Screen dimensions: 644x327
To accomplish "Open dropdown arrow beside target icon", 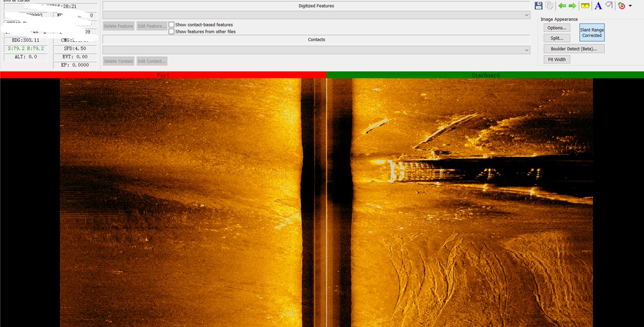I will [630, 6].
